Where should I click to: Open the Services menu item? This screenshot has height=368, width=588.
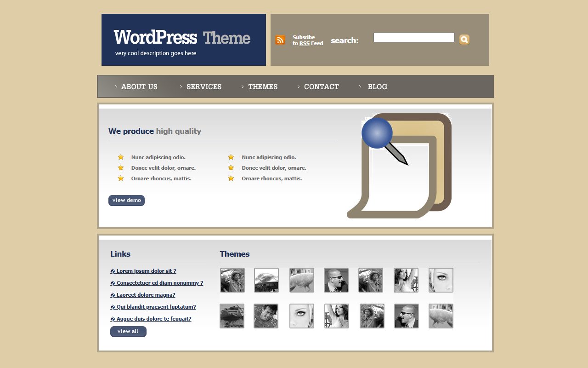pyautogui.click(x=204, y=86)
